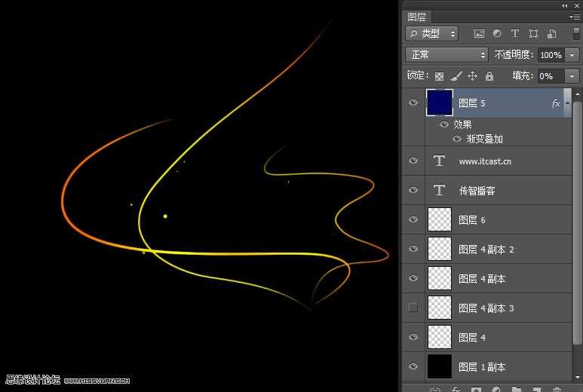Select the 图层 panel tab
Viewport: 583px width, 392px height.
tap(416, 17)
